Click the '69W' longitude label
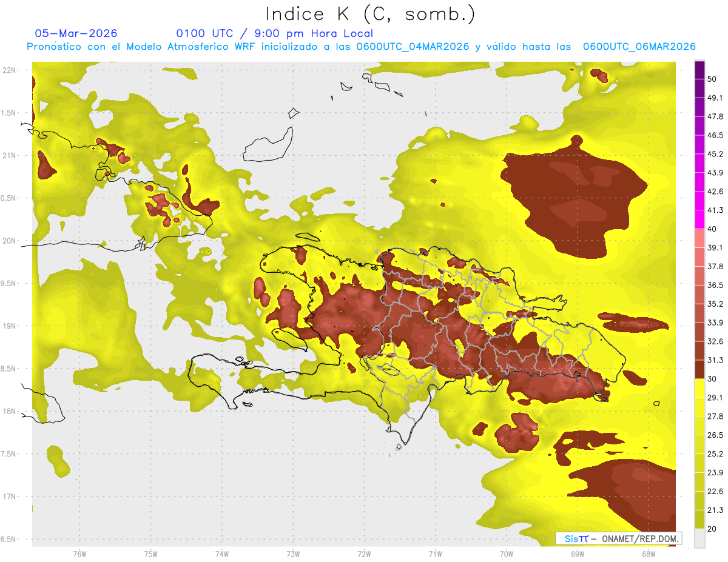This screenshot has width=728, height=562. (x=578, y=554)
